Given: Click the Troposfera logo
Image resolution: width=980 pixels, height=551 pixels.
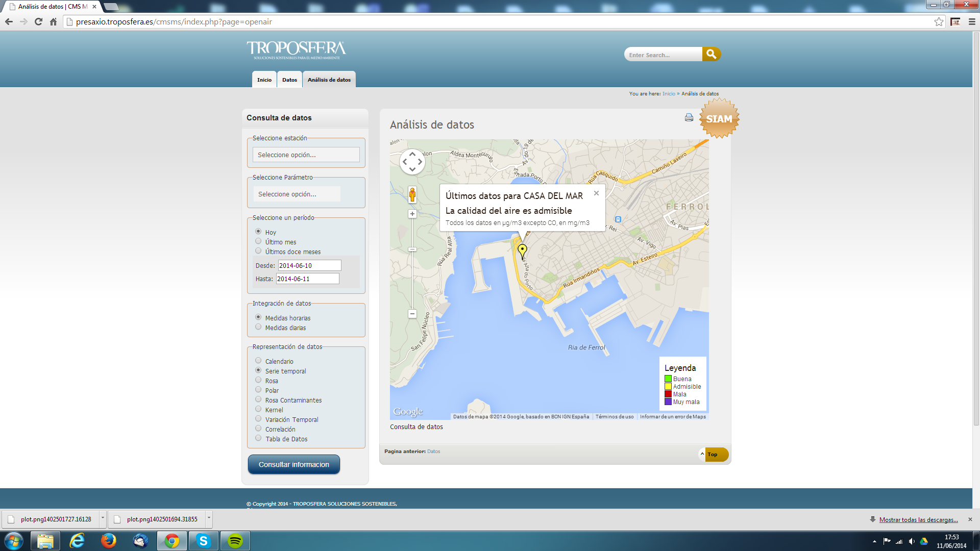Looking at the screenshot, I should click(297, 50).
